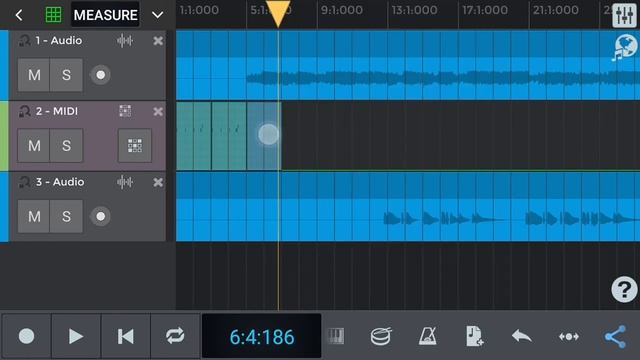
Task: Start playback with the play button
Action: pos(76,336)
